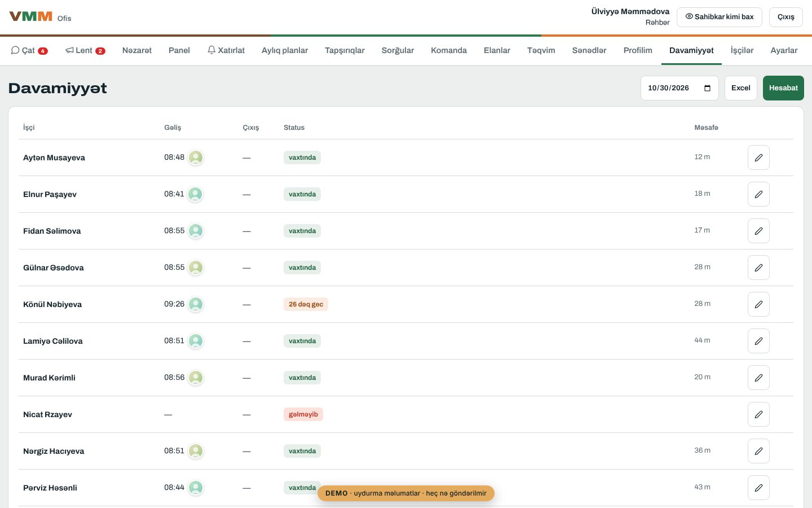Viewport: 812px width, 508px height.
Task: Click the edit pencil for Könül Nəbiyeva
Action: [758, 304]
